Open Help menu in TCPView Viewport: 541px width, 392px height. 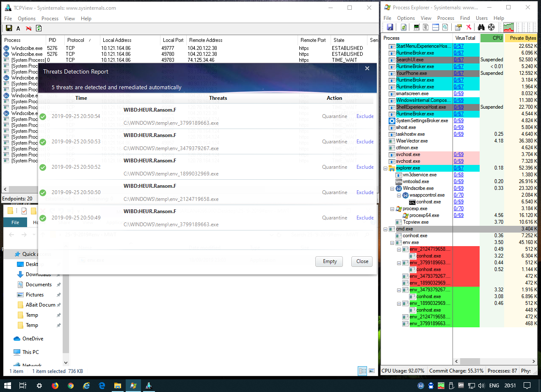pos(86,19)
